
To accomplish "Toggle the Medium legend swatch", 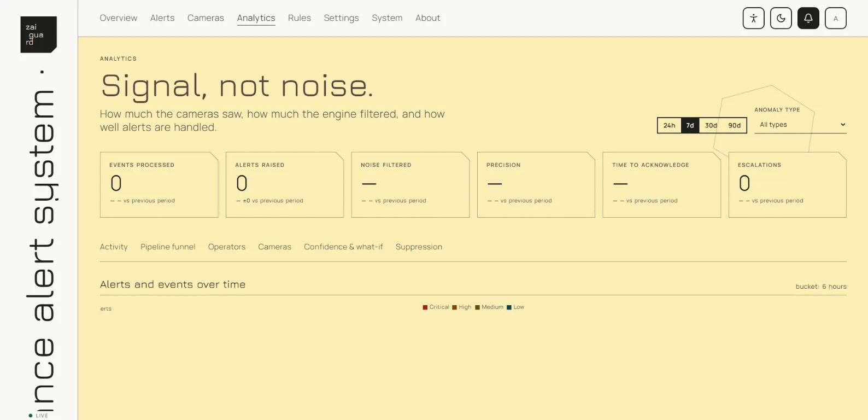I will coord(477,307).
